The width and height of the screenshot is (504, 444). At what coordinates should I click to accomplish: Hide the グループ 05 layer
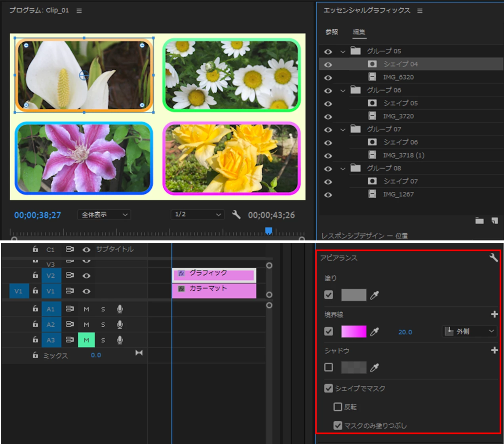tap(328, 51)
